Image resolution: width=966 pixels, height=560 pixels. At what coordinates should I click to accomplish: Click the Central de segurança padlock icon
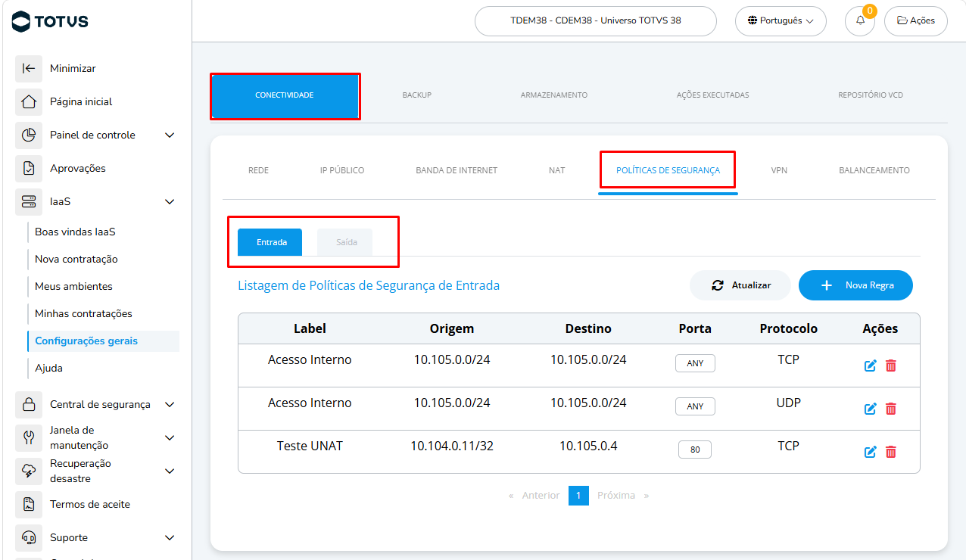tap(29, 404)
